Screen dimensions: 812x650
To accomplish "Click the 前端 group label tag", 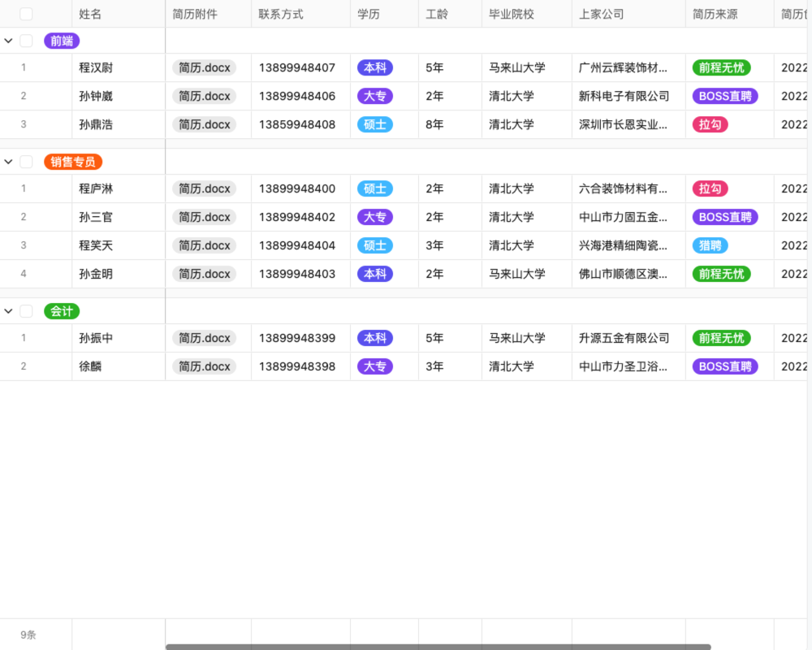I will pos(63,40).
